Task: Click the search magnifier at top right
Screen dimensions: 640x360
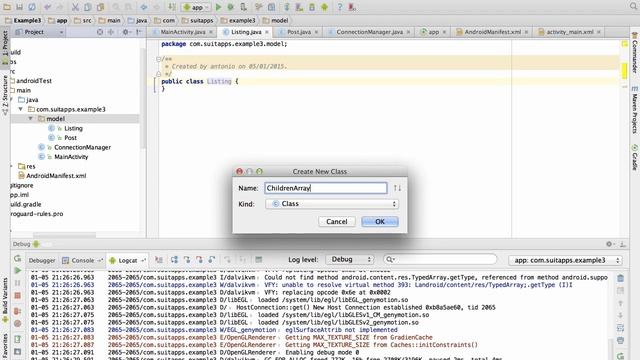Action: click(x=633, y=6)
